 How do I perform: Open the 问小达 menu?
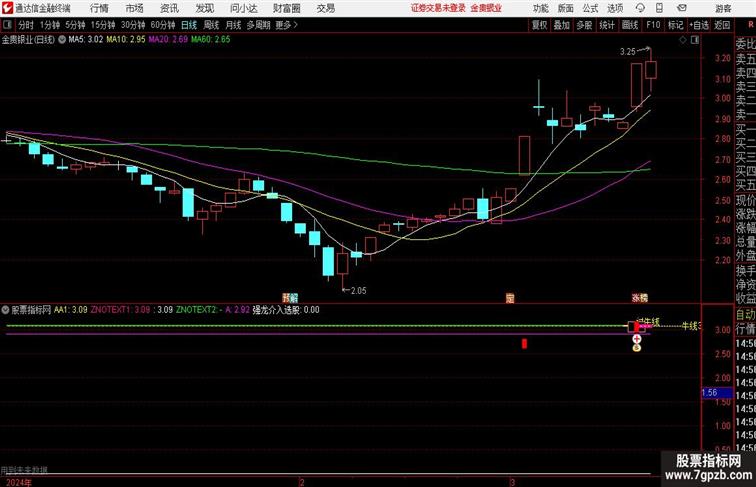click(244, 8)
